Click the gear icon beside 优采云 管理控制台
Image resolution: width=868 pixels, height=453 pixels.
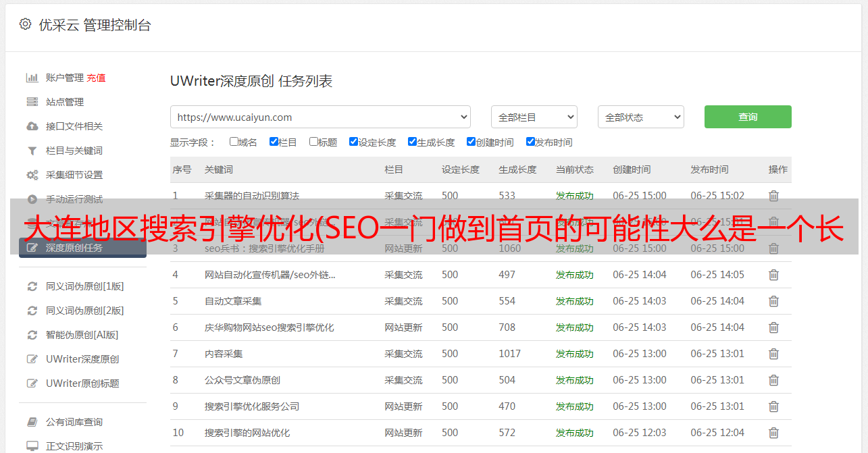coord(25,24)
